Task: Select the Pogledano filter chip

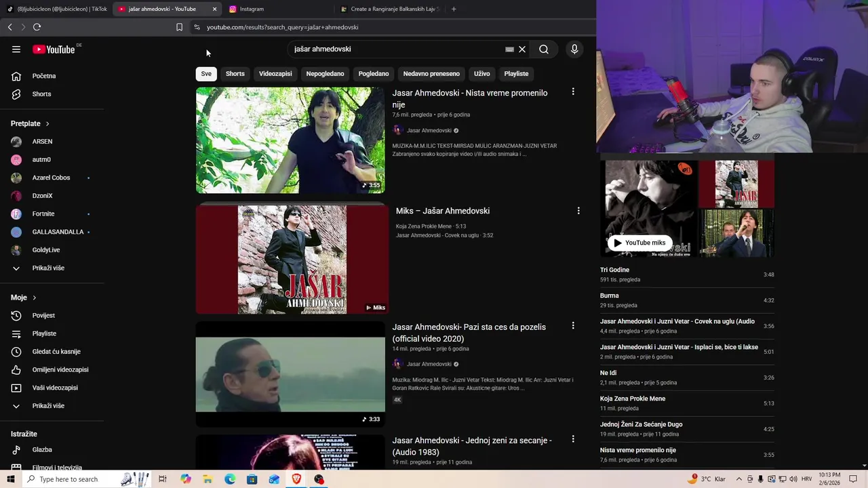Action: (374, 74)
